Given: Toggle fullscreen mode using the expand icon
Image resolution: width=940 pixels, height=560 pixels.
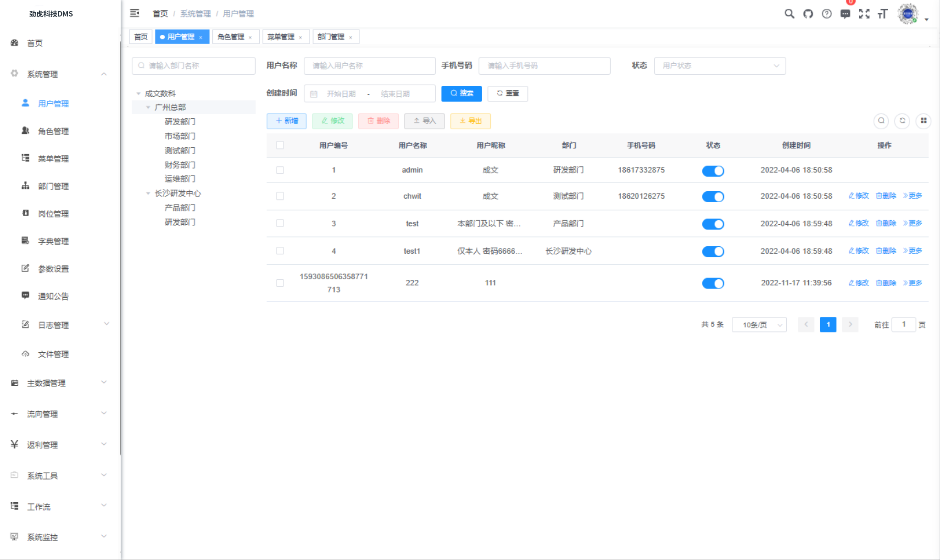Looking at the screenshot, I should click(865, 14).
